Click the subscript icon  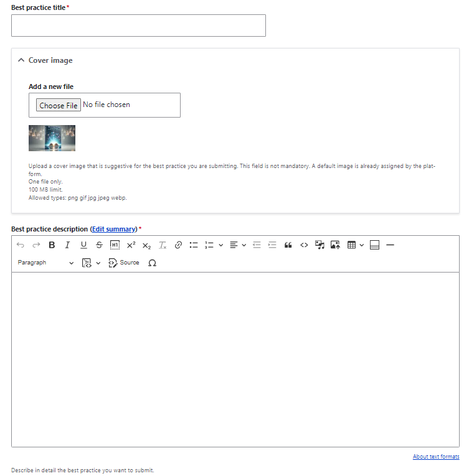[x=146, y=245]
